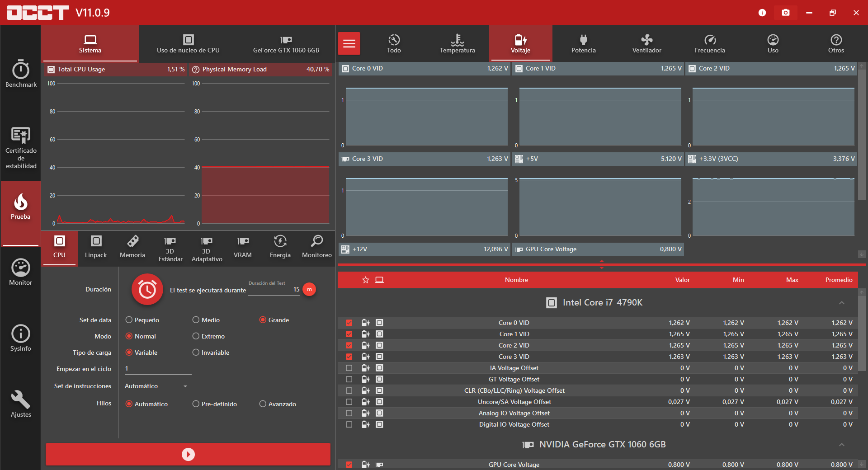
Task: Select the Memoria test
Action: click(132, 247)
